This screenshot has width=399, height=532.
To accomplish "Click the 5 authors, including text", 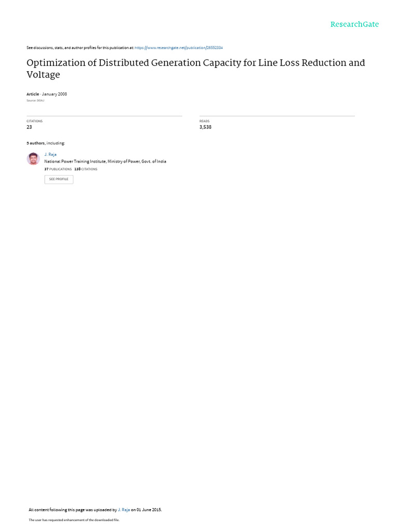I will click(46, 143).
